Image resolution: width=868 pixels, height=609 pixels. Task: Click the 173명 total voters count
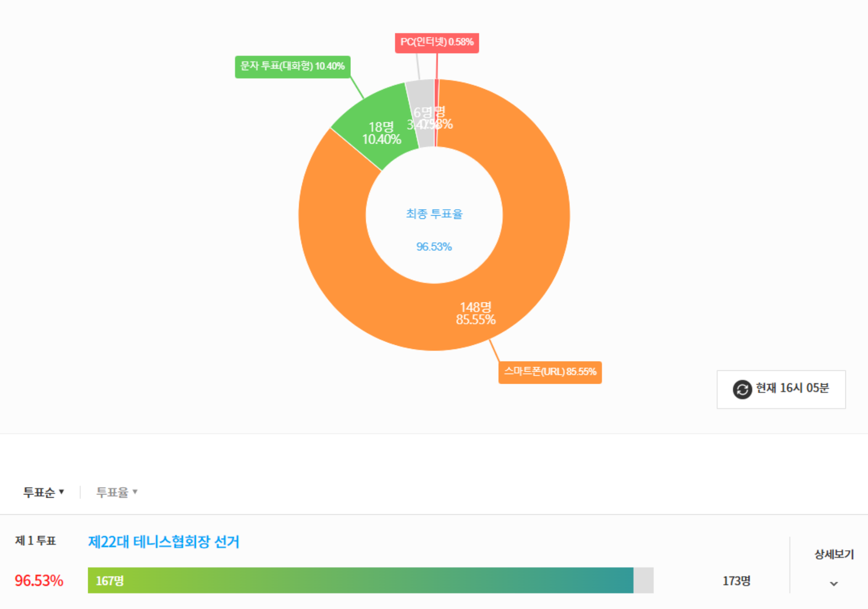point(736,581)
